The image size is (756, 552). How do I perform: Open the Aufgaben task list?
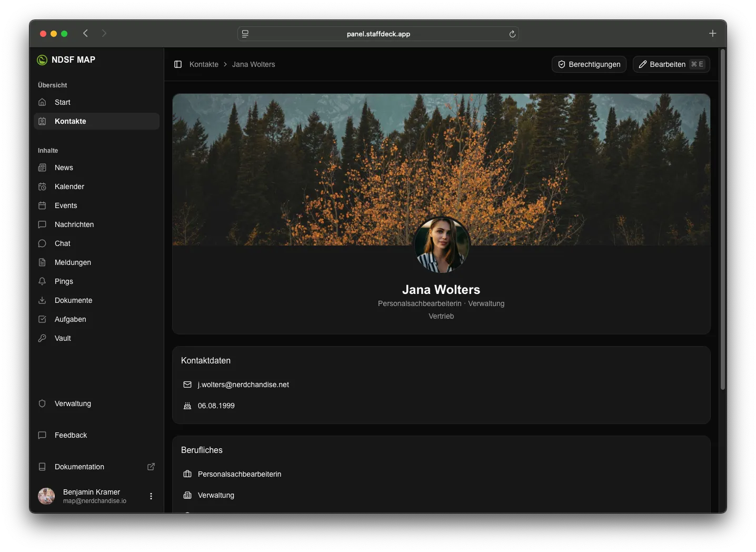pos(97,319)
